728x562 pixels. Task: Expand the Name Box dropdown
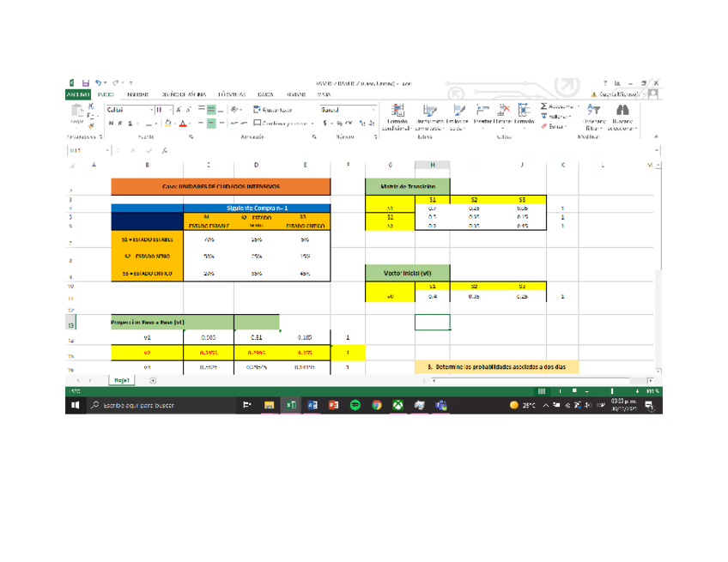coord(107,150)
